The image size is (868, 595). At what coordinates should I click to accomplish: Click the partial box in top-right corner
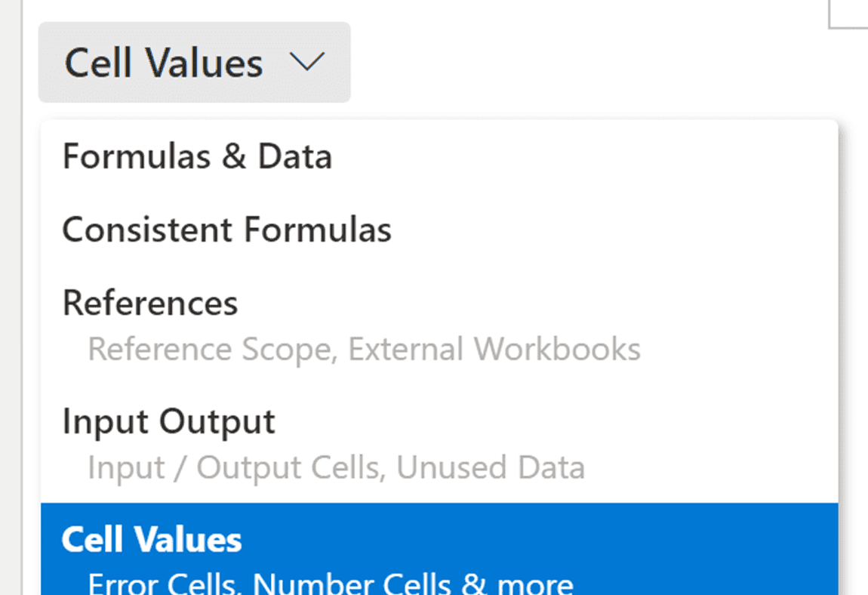(848, 14)
